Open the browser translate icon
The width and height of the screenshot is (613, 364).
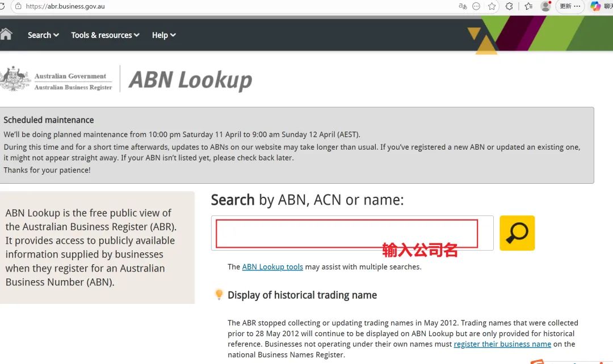[463, 6]
